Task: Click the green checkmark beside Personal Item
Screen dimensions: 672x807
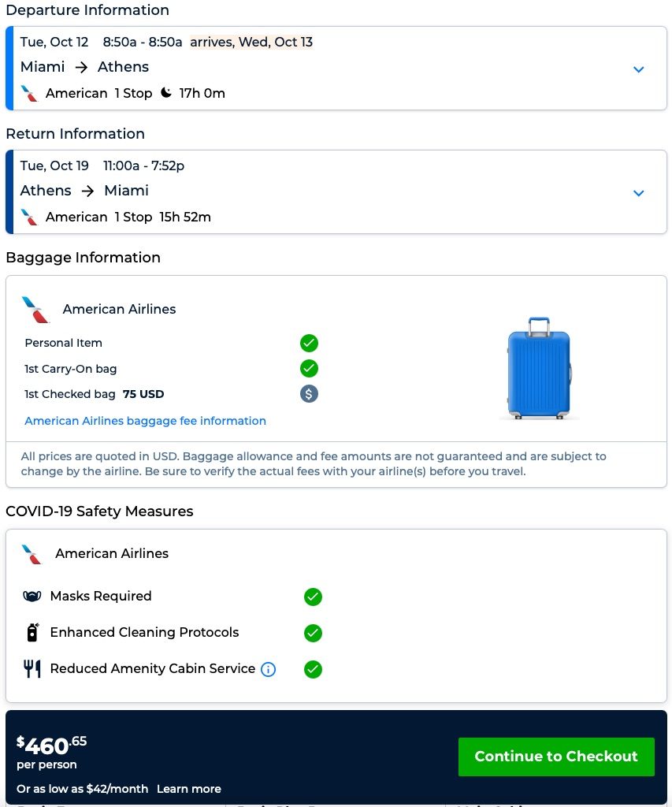Action: coord(309,343)
